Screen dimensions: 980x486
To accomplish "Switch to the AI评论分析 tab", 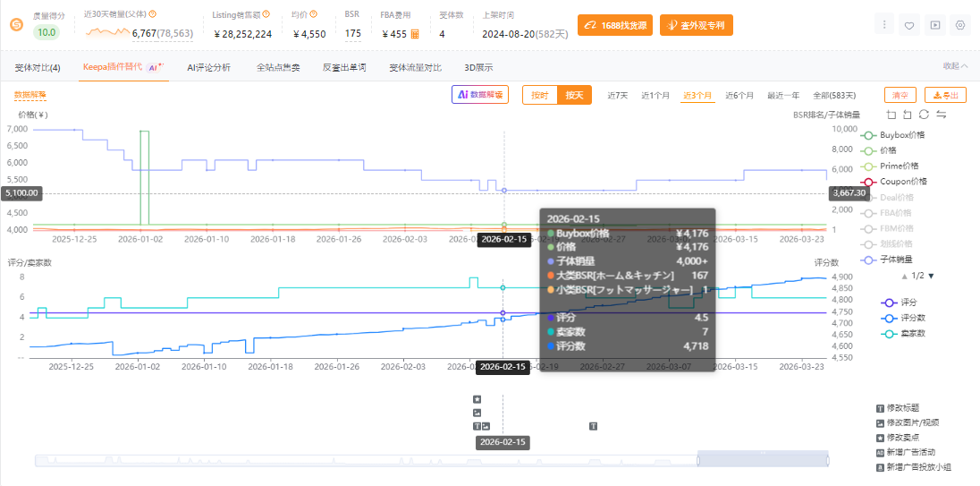I will (x=208, y=67).
